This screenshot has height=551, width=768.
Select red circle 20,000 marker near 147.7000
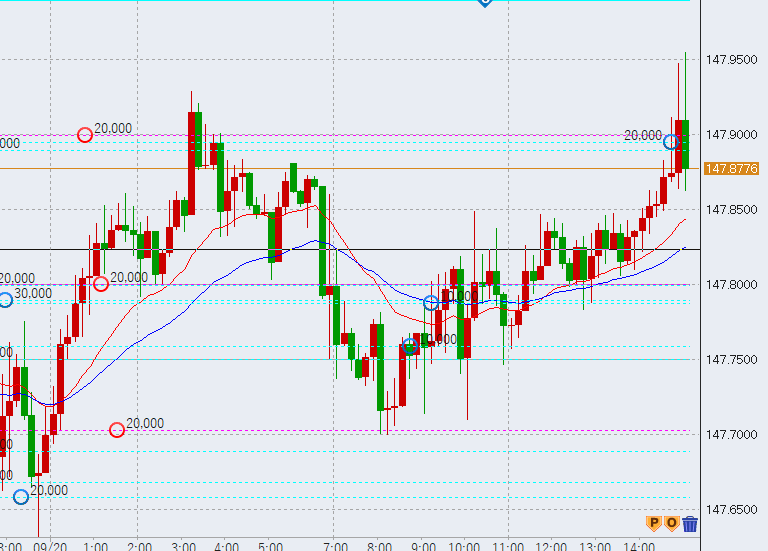click(117, 430)
